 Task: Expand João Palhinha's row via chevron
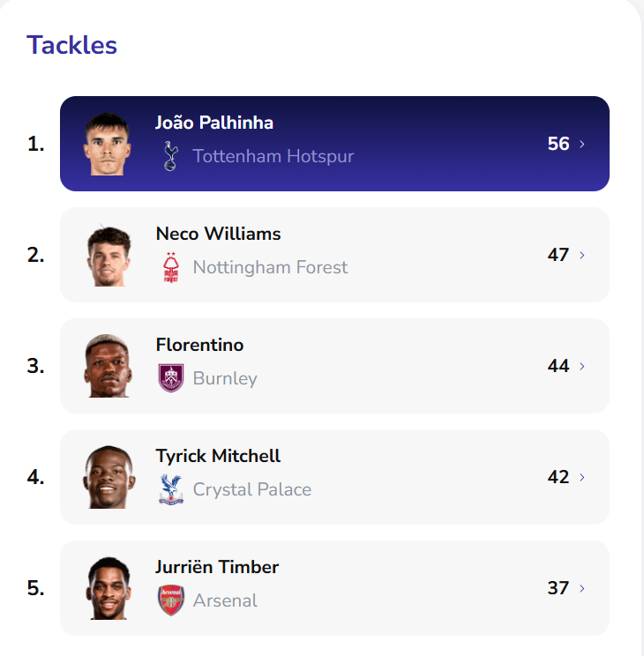(582, 144)
